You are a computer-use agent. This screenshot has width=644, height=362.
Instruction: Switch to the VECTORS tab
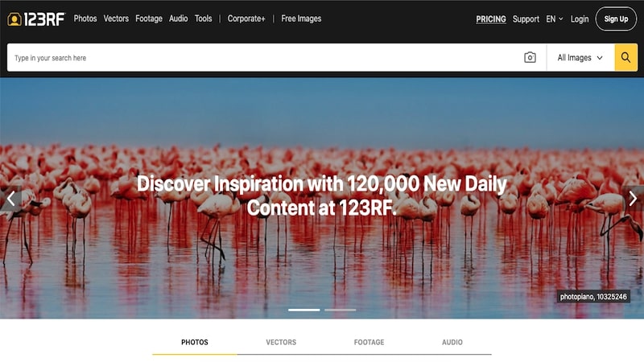[281, 343]
